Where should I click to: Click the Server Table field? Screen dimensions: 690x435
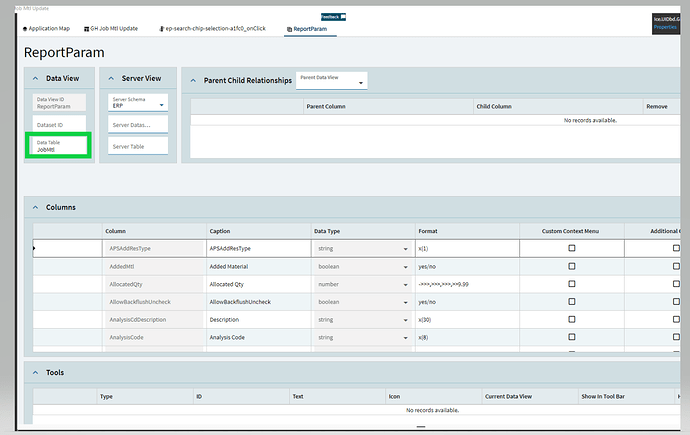point(138,146)
